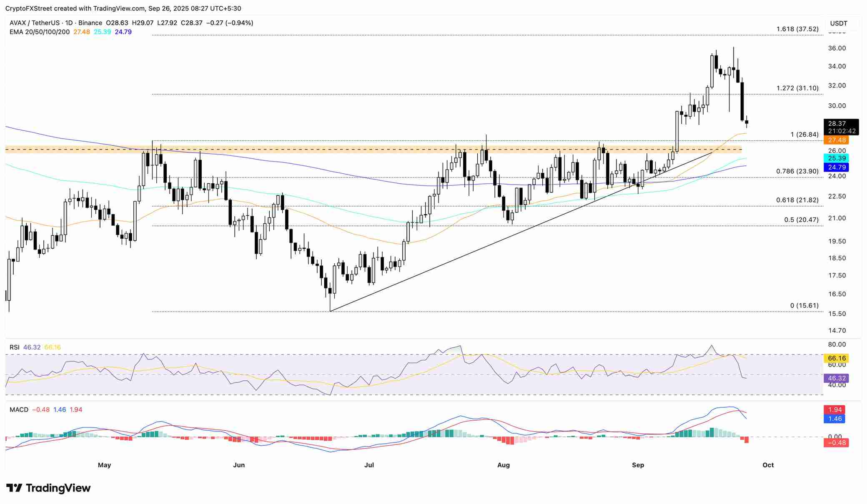Click the Jul label on time axis

tap(369, 465)
